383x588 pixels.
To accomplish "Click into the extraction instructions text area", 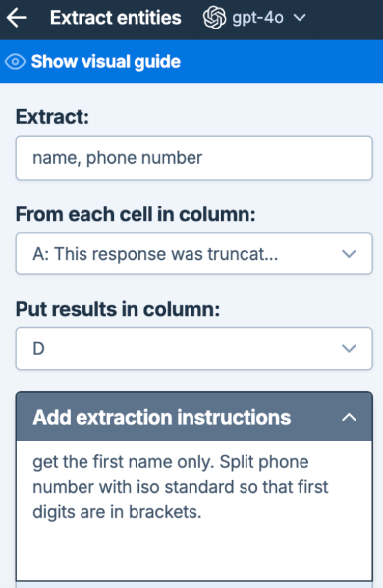I will (193, 510).
